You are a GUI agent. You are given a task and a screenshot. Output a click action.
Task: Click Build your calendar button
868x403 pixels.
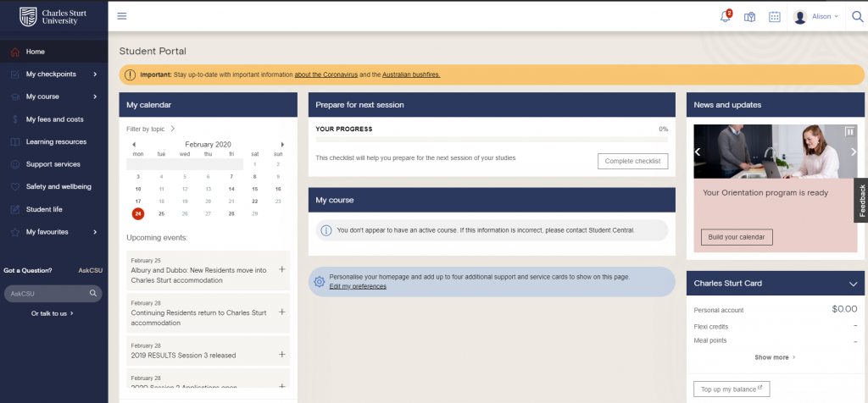(x=737, y=237)
